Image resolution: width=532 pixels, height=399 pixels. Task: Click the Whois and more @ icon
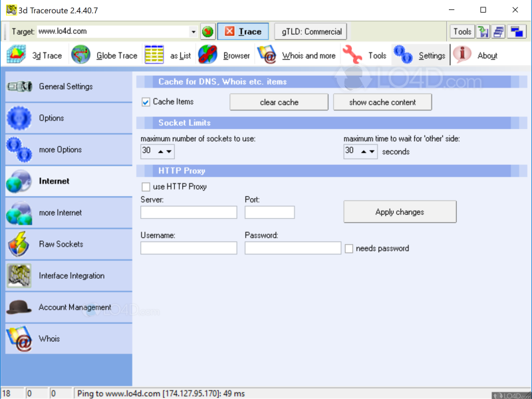coord(267,55)
